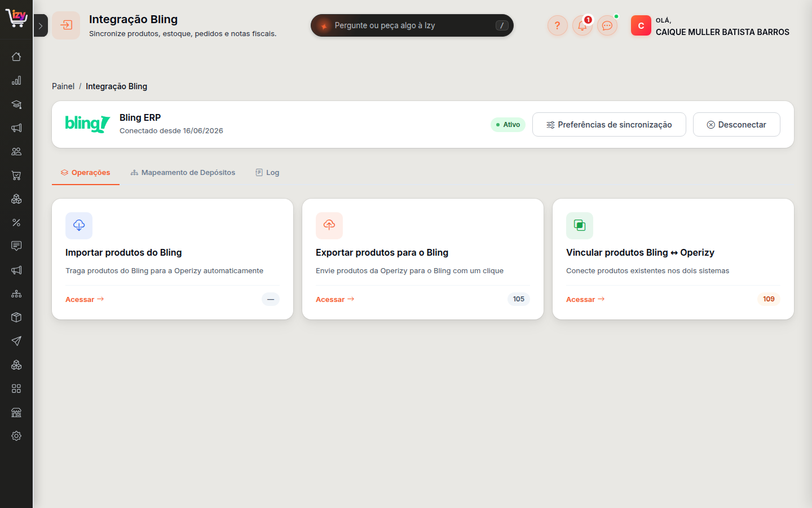812x508 pixels.
Task: Click 'Traga produtos do Bling para a Operizy automaticamente'
Action: click(x=164, y=271)
